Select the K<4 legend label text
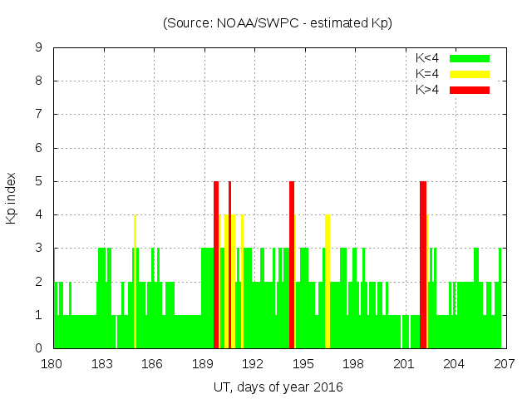Image resolution: width=532 pixels, height=399 pixels. tap(427, 58)
